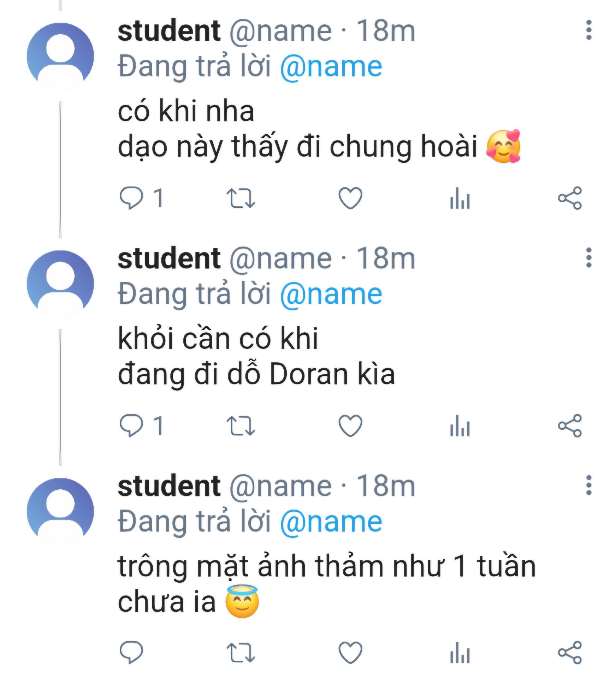The height and width of the screenshot is (678, 616).
Task: Retweet the "có khi nha" tweet
Action: point(241,198)
